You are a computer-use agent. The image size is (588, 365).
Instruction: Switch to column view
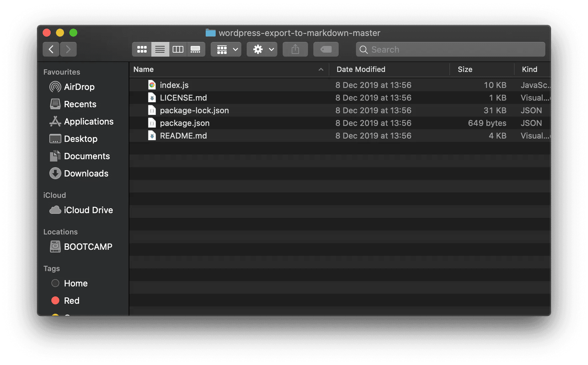pyautogui.click(x=178, y=49)
